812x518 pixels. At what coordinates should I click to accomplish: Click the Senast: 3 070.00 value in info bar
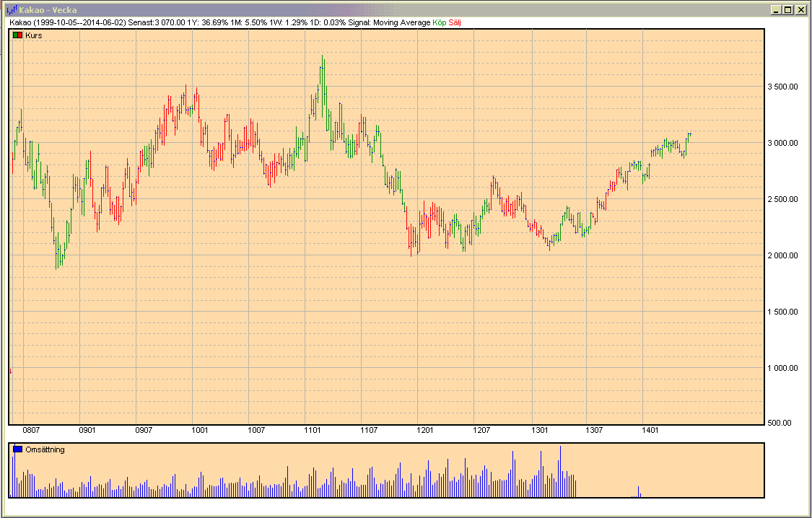[157, 22]
